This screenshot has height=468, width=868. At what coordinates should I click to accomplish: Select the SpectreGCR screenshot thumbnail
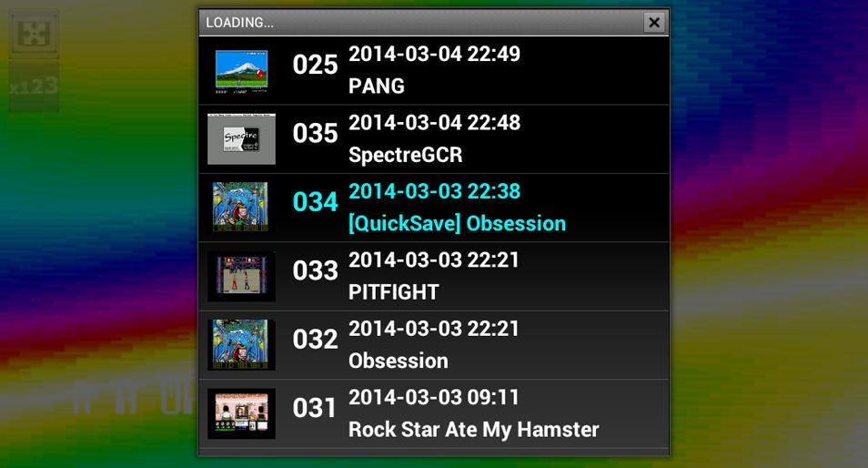click(241, 139)
